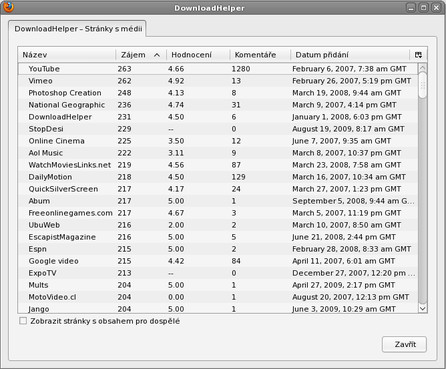This screenshot has width=446, height=369.
Task: Select the QuickSilverScreen row
Action: point(218,189)
